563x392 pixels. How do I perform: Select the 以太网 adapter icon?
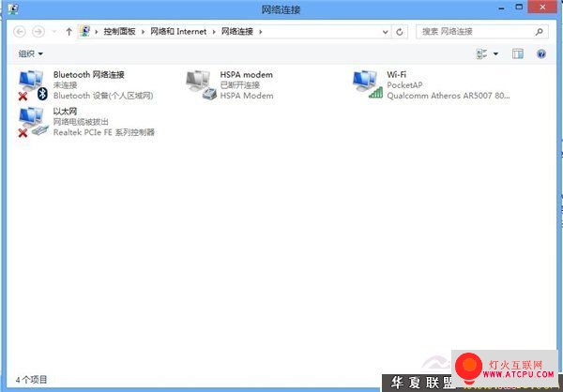coord(33,122)
